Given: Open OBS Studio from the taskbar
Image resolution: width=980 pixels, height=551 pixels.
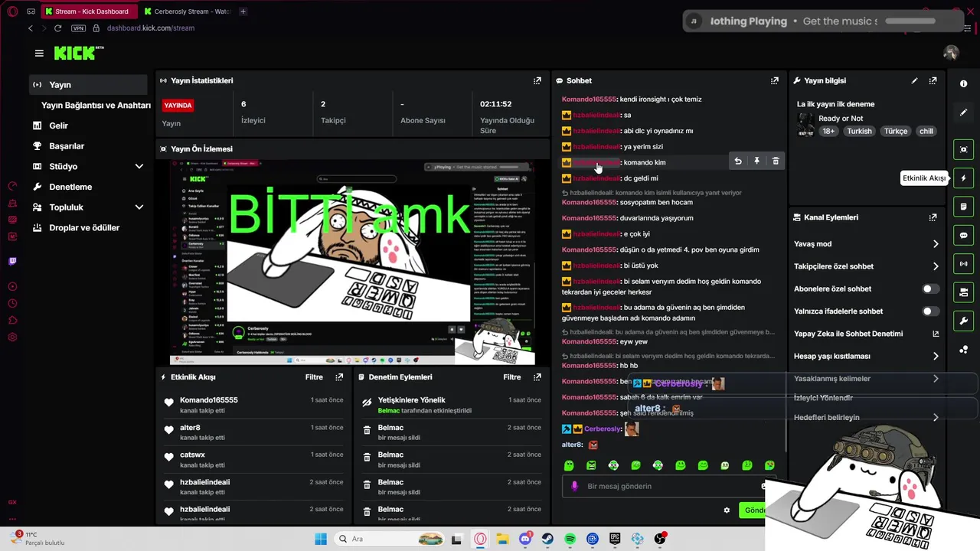Looking at the screenshot, I should (660, 539).
